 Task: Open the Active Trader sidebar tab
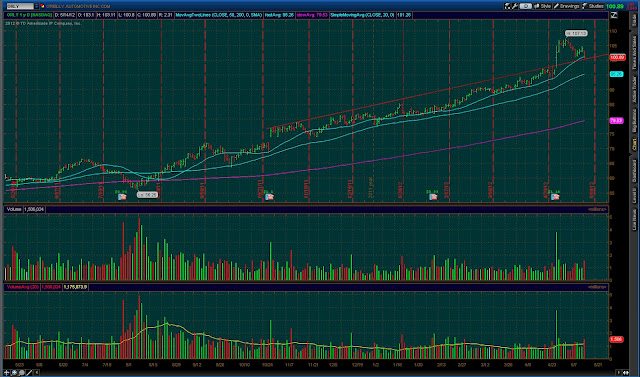coord(634,89)
